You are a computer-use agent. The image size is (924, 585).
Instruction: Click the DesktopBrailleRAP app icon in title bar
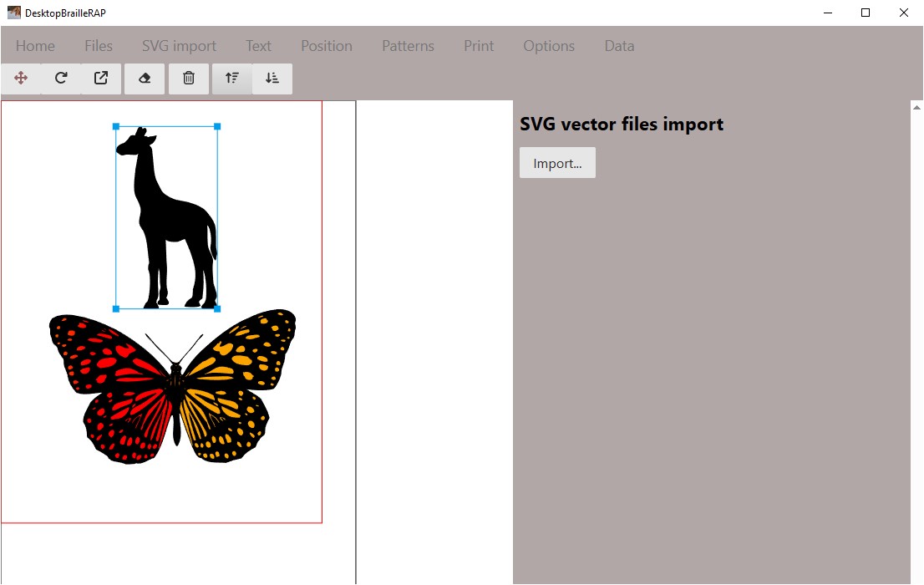click(x=13, y=13)
